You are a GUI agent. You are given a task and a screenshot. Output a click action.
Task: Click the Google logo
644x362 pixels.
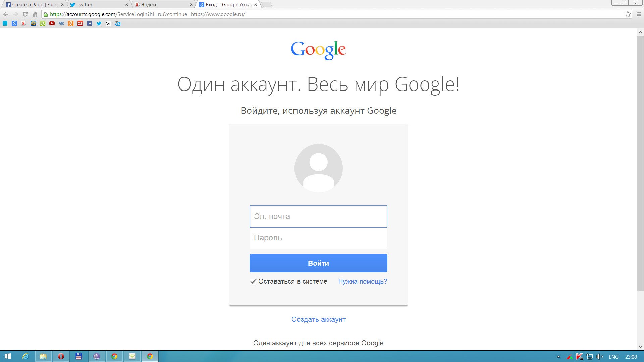[x=318, y=50]
